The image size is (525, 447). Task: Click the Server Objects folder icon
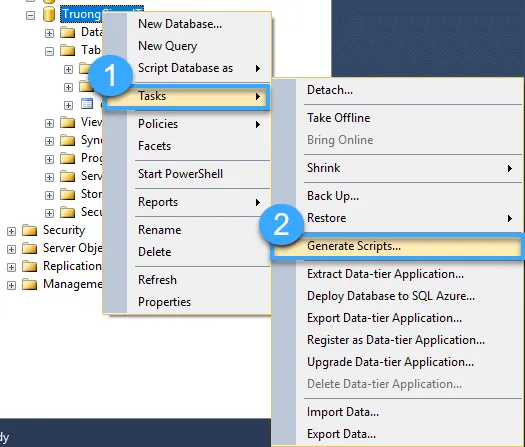click(x=29, y=248)
